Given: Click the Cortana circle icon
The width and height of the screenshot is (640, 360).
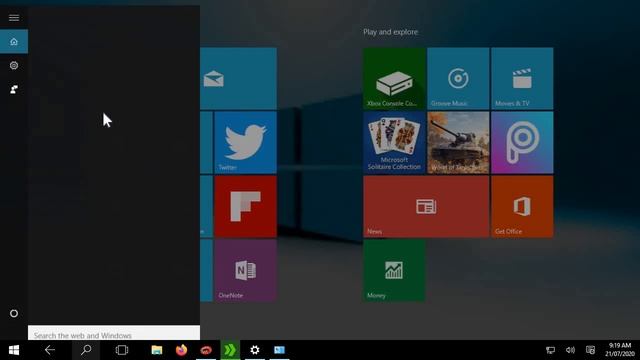Looking at the screenshot, I should [14, 313].
